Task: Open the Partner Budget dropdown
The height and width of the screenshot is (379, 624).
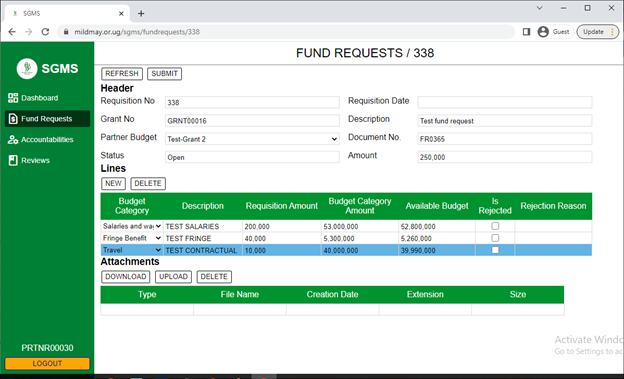Action: coord(252,139)
